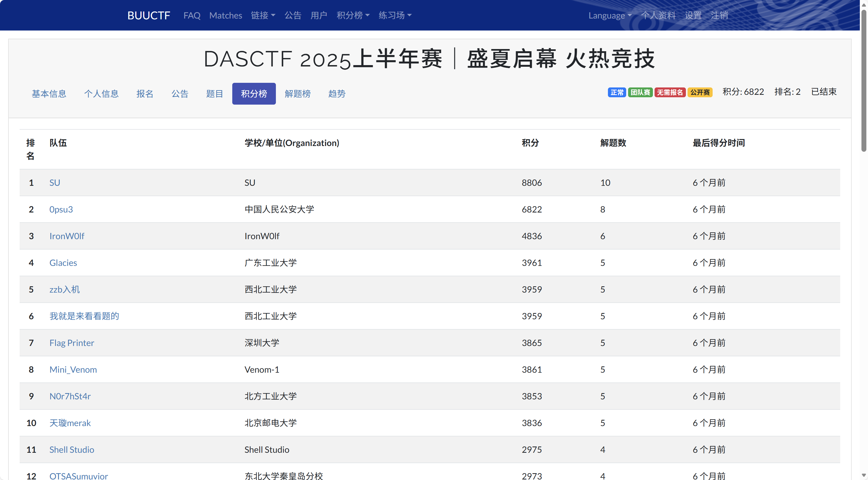
Task: Open team OTSASumuvior link
Action: point(79,476)
